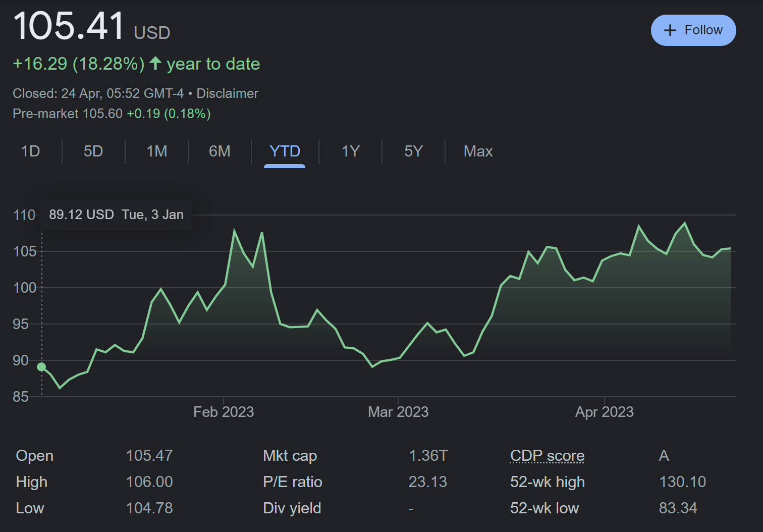Click the 89.12 USD chart tooltip
Viewport: 763px width, 532px height.
116,215
